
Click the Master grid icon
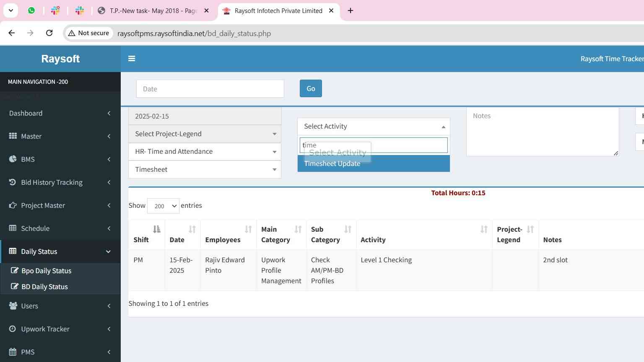coord(13,136)
